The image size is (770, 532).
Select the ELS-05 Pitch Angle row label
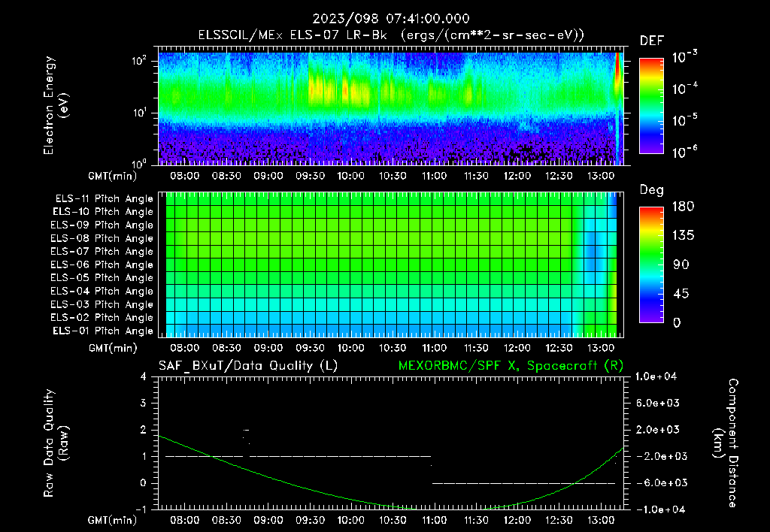click(102, 278)
